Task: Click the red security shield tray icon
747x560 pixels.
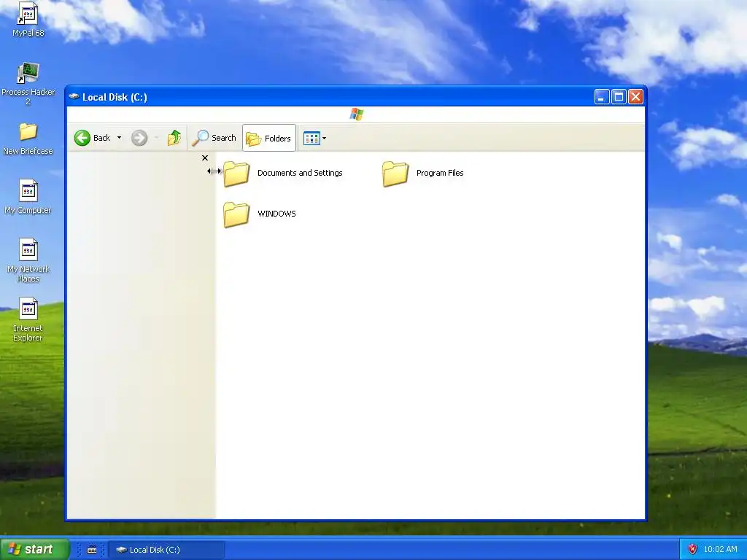Action: (693, 549)
